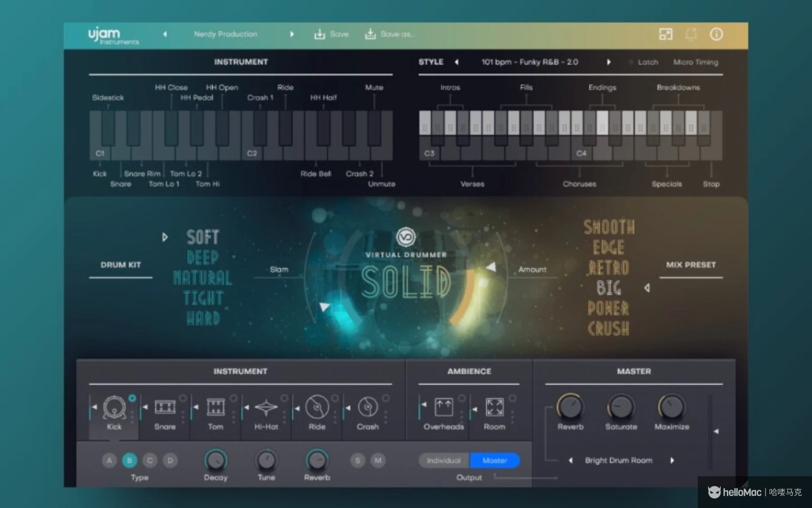The height and width of the screenshot is (508, 812).
Task: Toggle the Overheads power indicator
Action: click(x=462, y=398)
